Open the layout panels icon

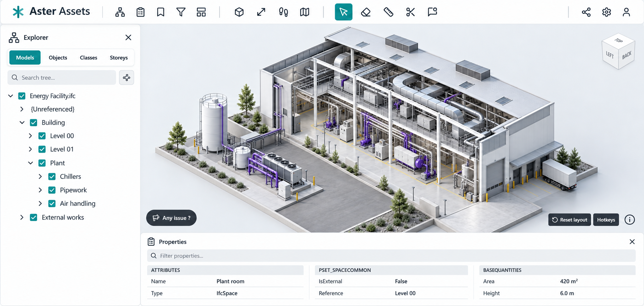pyautogui.click(x=201, y=12)
